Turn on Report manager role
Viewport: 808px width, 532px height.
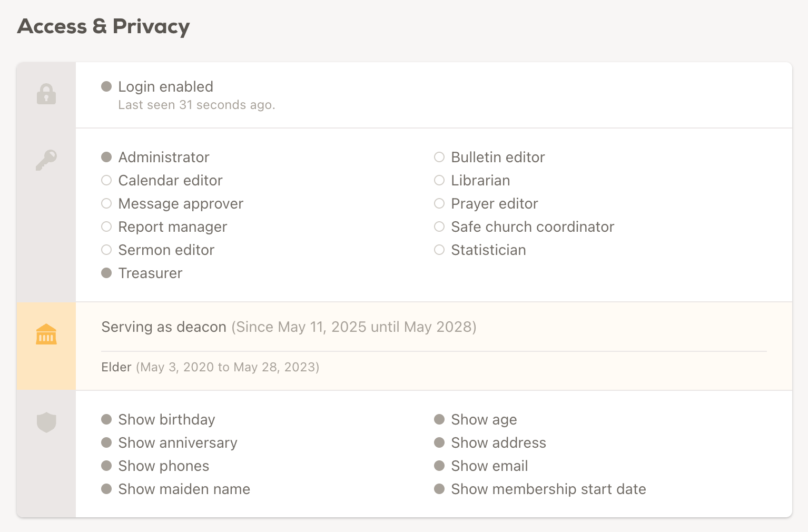click(106, 226)
